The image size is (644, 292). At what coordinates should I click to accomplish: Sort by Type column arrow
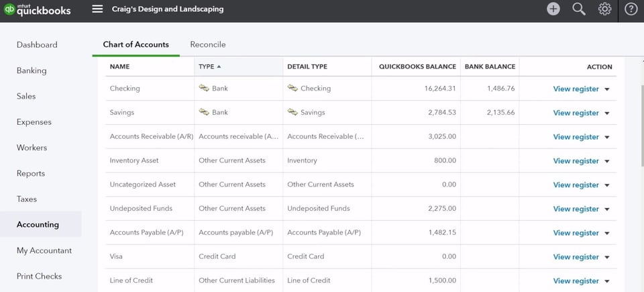(219, 66)
